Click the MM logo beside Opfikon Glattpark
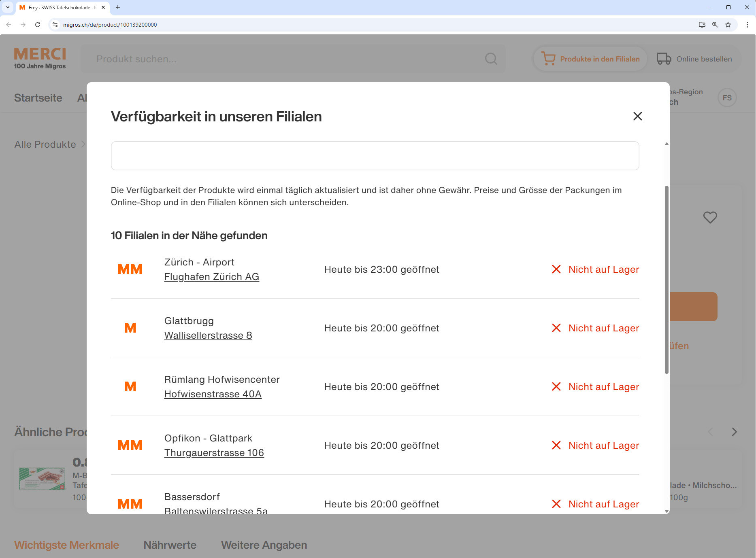This screenshot has width=756, height=558. pyautogui.click(x=130, y=446)
